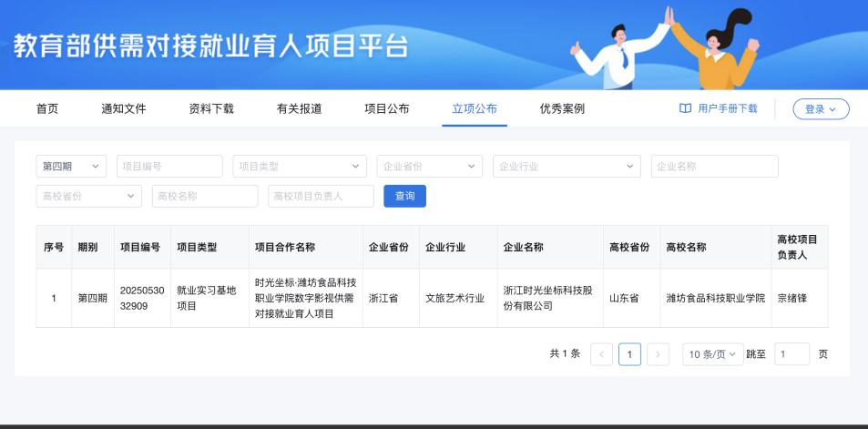868x429 pixels.
Task: Expand the 高校省份 dropdown
Action: [x=89, y=196]
